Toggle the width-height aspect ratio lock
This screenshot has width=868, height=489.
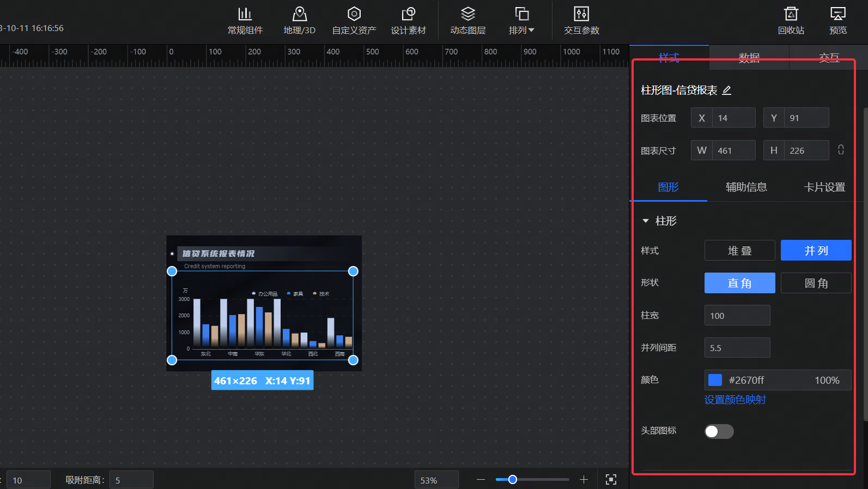pos(841,150)
